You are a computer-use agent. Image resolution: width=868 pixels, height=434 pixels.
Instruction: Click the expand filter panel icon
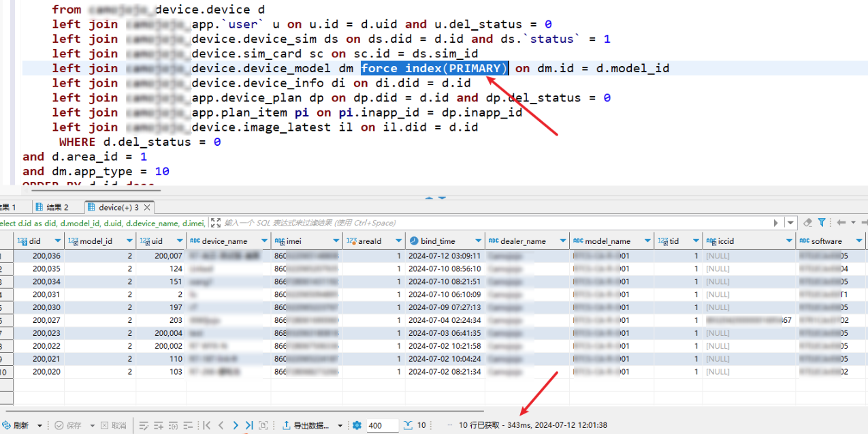(216, 223)
